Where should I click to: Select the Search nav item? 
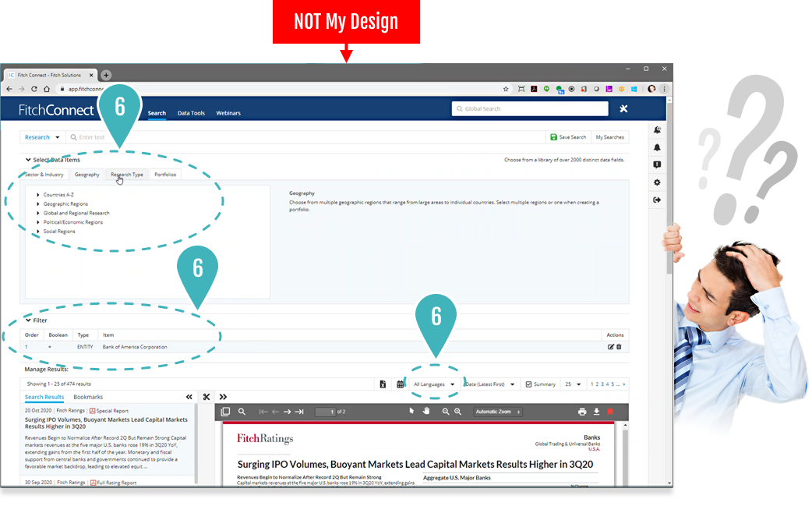pos(157,113)
